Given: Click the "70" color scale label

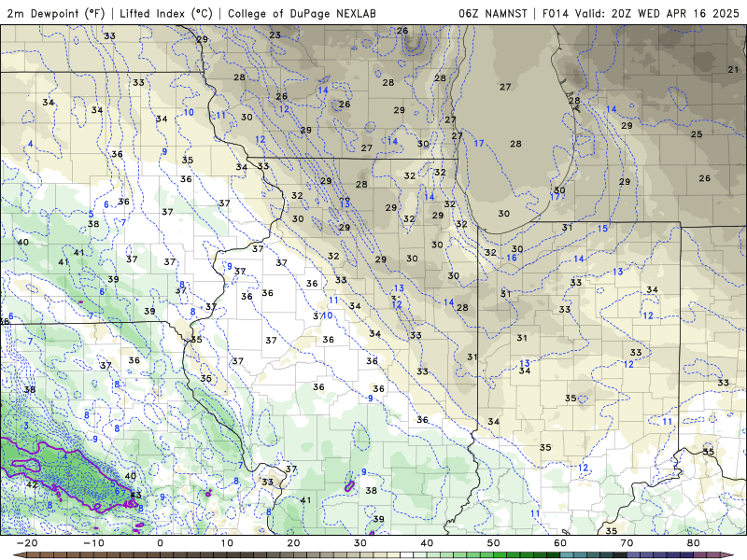Looking at the screenshot, I should click(627, 543).
